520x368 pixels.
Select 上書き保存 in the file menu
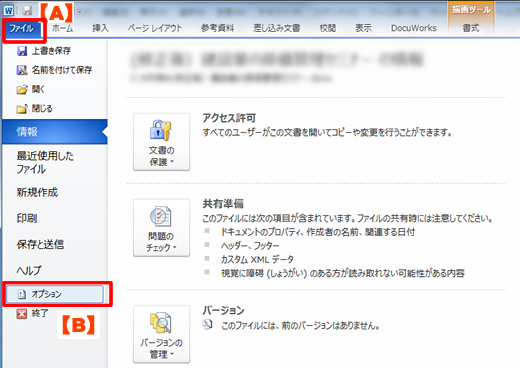[x=51, y=51]
